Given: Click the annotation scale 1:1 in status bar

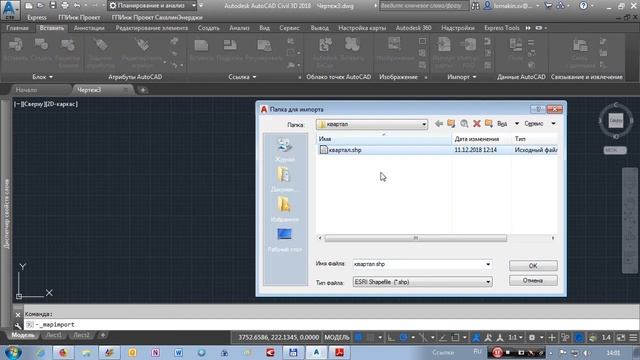Looking at the screenshot, I should (515, 338).
